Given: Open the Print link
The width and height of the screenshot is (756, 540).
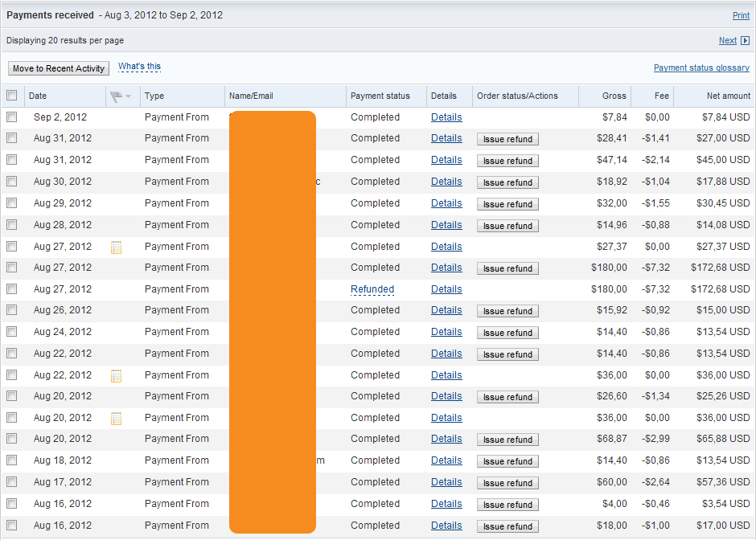Looking at the screenshot, I should [741, 15].
